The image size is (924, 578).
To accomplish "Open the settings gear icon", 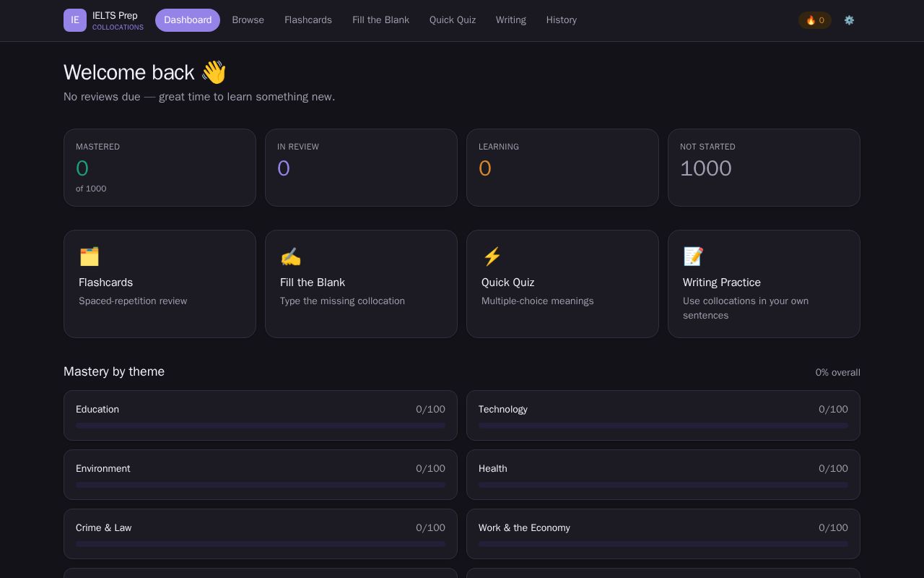I will pyautogui.click(x=849, y=20).
